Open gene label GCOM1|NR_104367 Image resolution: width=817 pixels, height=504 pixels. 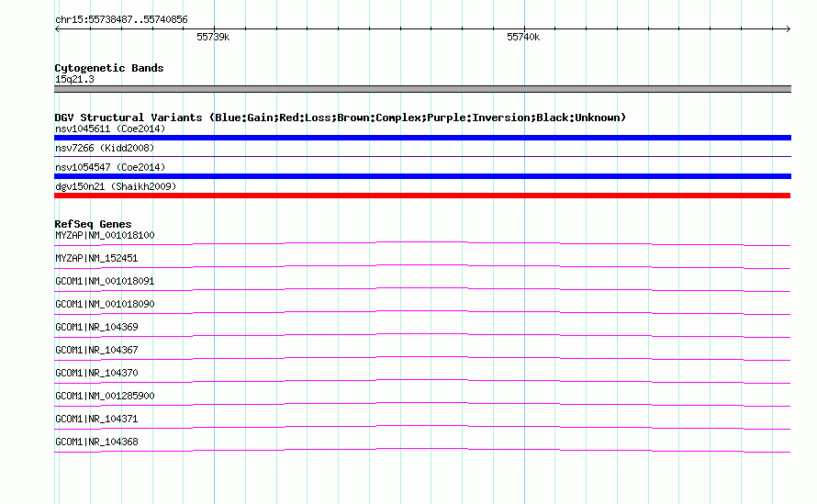coord(96,351)
